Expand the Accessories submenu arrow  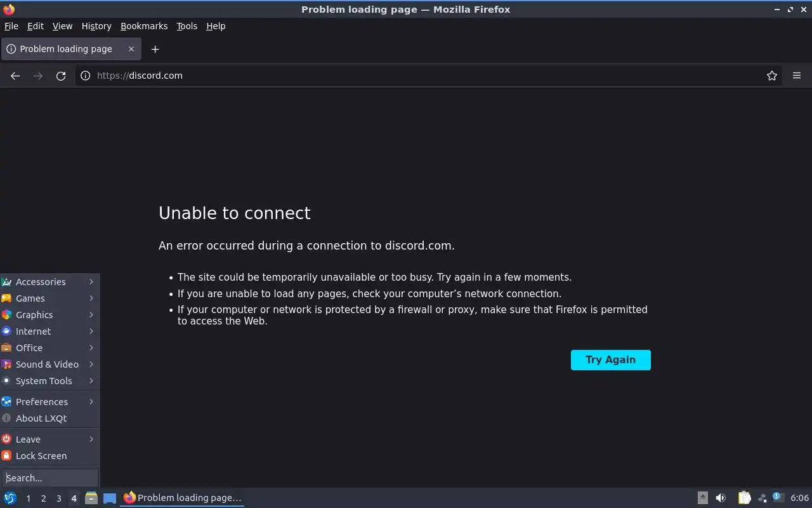[x=91, y=282]
